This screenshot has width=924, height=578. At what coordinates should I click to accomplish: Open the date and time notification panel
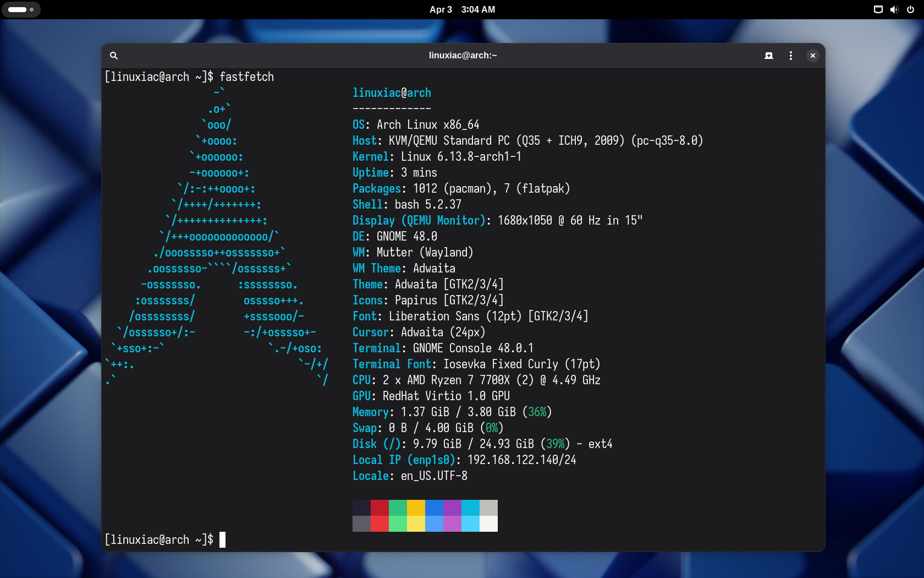point(463,9)
